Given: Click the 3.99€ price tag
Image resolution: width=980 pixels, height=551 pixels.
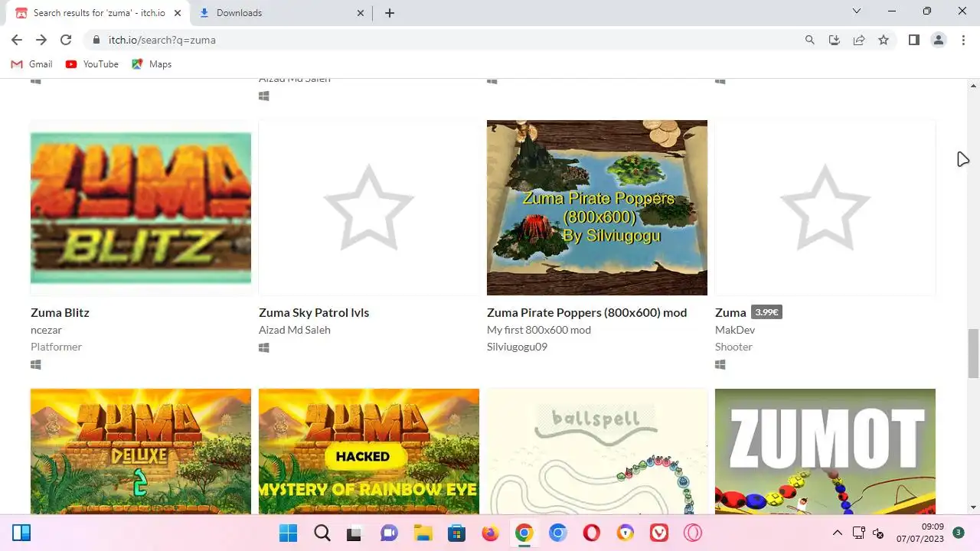Looking at the screenshot, I should point(766,312).
